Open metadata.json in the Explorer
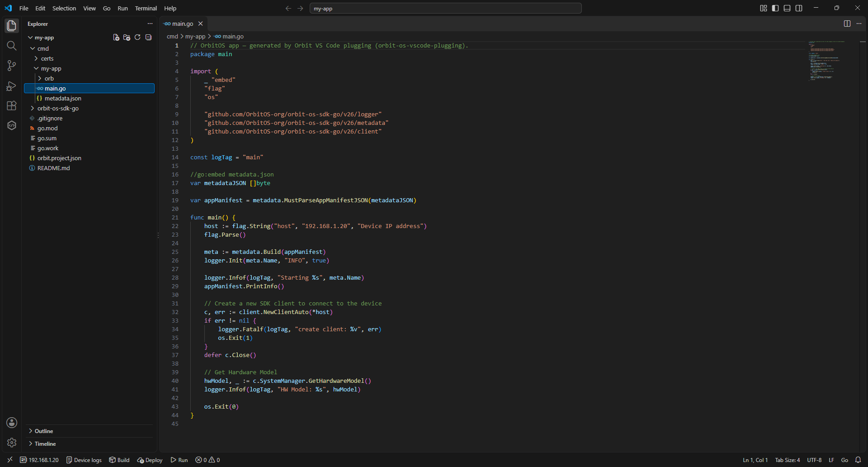Screen dimensions: 868x467 pos(63,98)
